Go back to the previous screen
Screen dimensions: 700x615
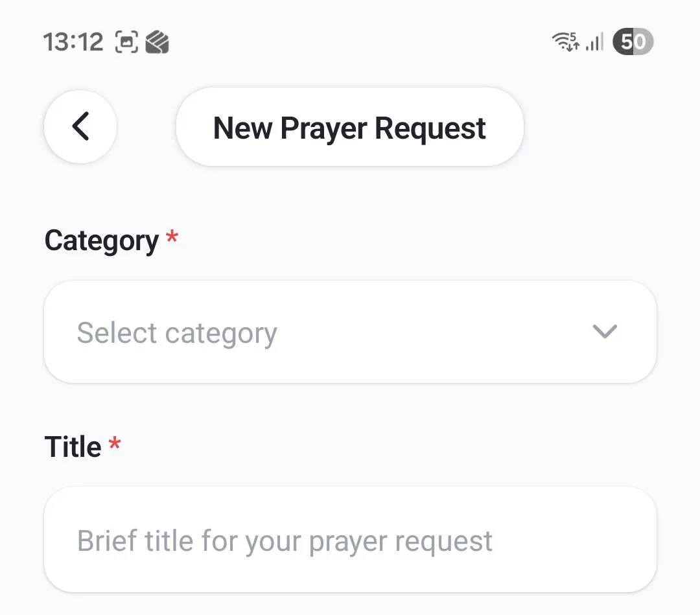click(x=80, y=127)
